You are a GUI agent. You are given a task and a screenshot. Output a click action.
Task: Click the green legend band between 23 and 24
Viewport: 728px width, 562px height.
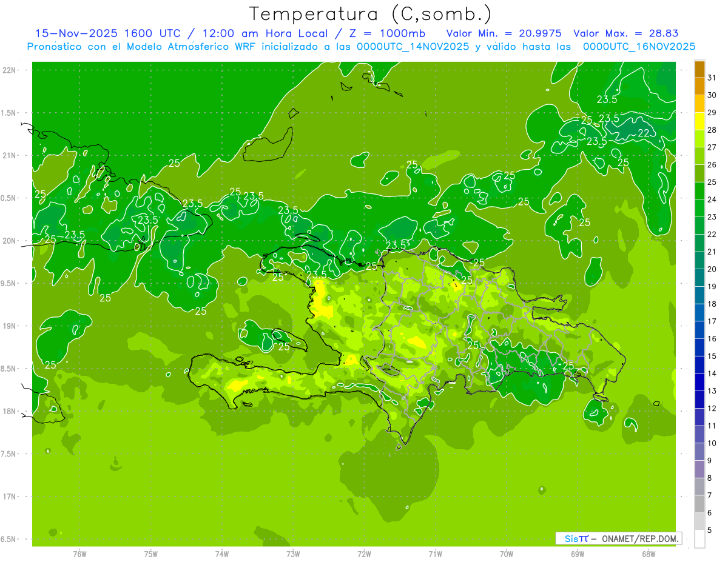[699, 209]
